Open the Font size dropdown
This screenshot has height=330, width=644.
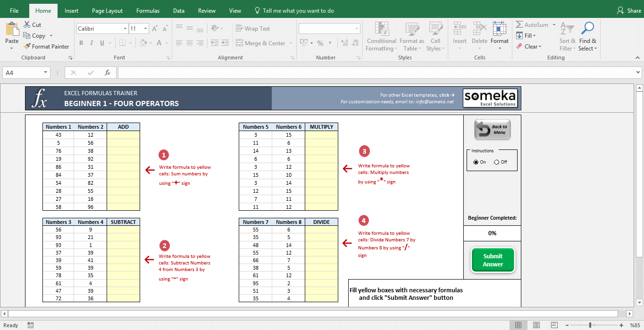pyautogui.click(x=146, y=29)
